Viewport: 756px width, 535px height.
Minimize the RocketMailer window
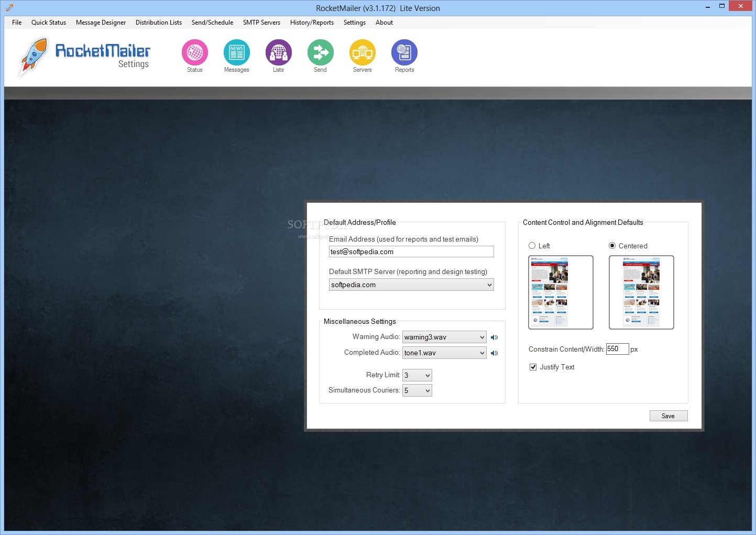coord(707,7)
